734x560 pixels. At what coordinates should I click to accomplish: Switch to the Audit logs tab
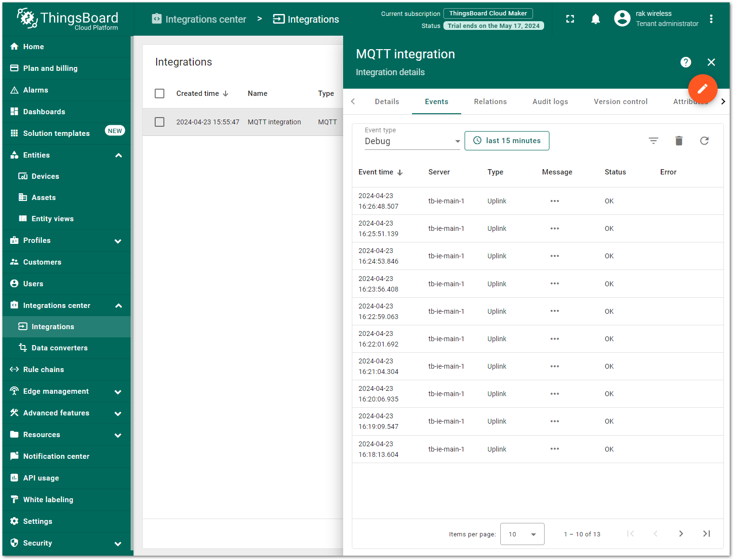pos(550,102)
